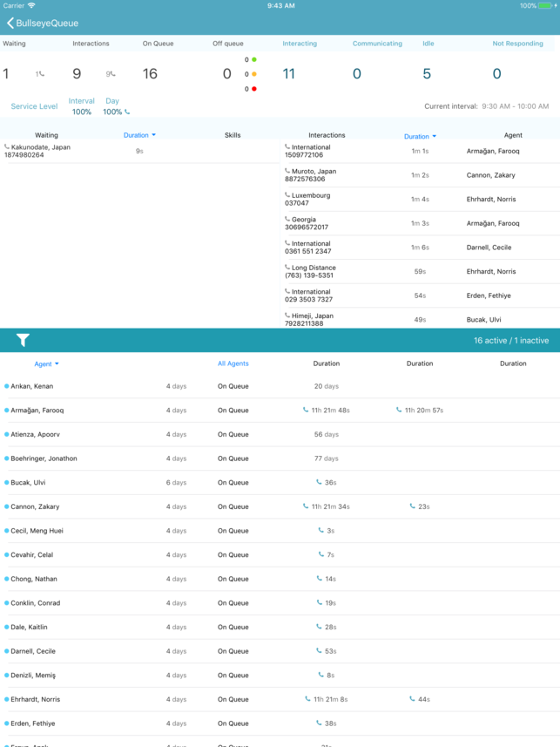The height and width of the screenshot is (747, 560).
Task: Click phone icon beside 11h 21m 8s
Action: click(x=307, y=699)
